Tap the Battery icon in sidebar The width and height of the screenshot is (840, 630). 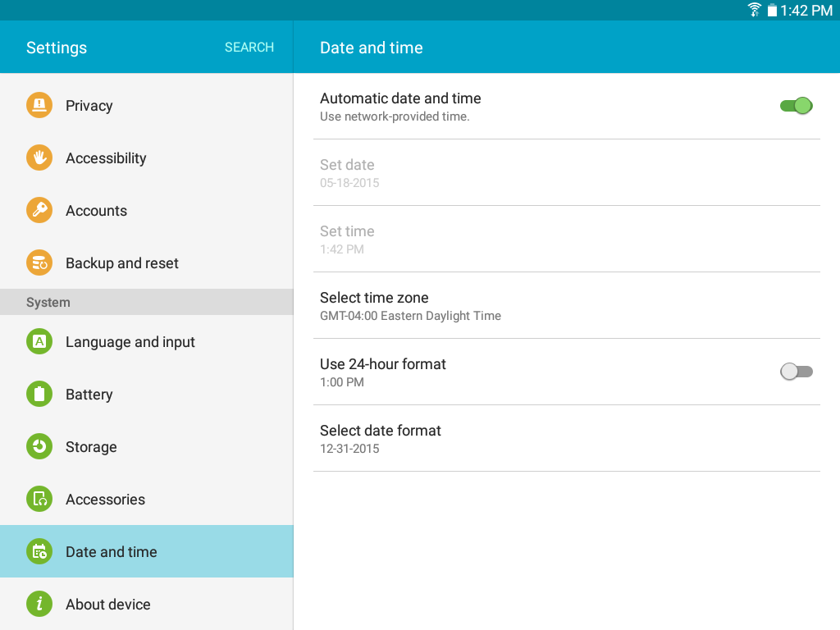pyautogui.click(x=39, y=394)
